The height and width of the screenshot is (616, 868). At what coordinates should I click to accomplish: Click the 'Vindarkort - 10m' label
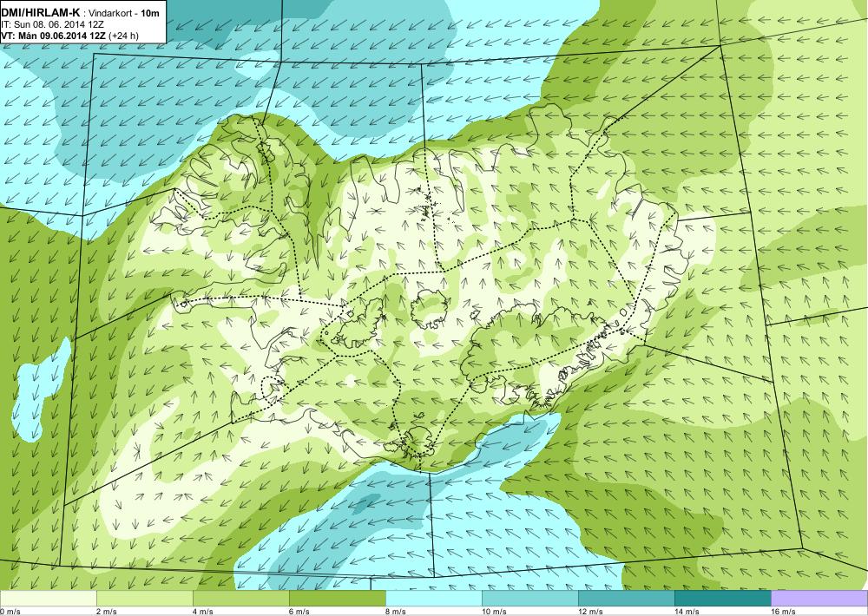tap(124, 13)
